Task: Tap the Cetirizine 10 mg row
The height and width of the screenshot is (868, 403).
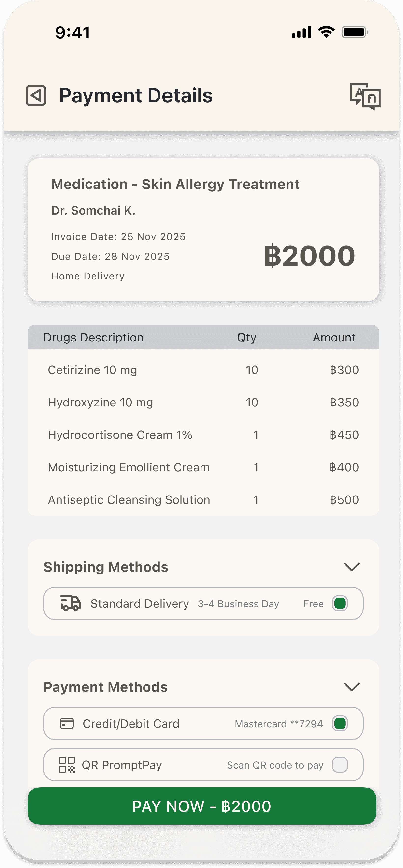Action: 203,370
